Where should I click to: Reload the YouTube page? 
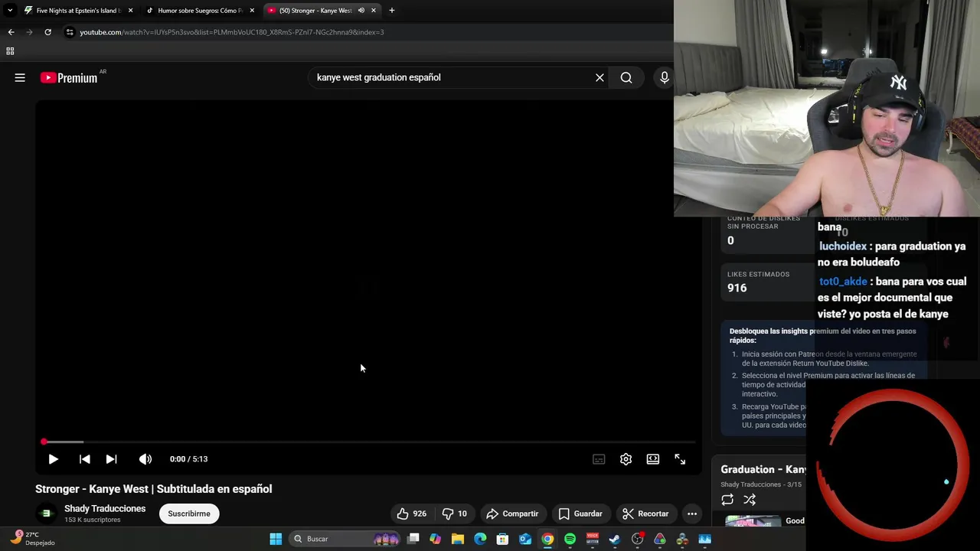point(47,32)
